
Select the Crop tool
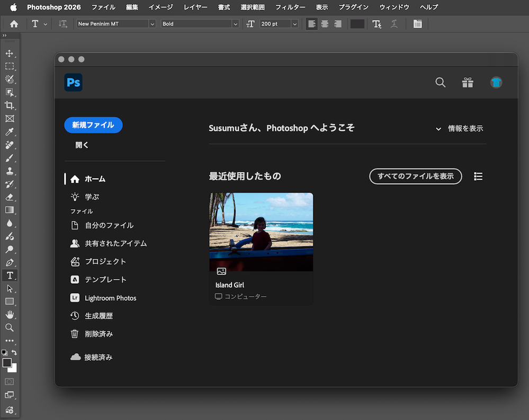click(10, 105)
